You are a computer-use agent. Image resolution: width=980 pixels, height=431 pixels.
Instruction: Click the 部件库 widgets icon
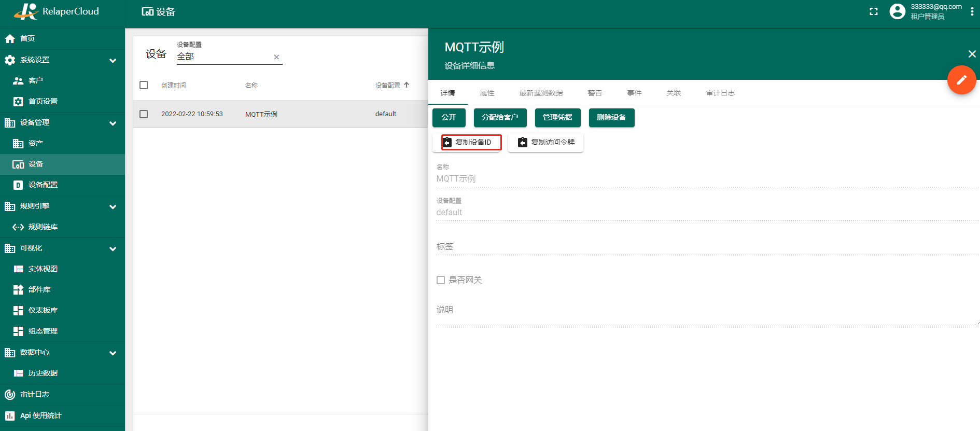pyautogui.click(x=18, y=289)
